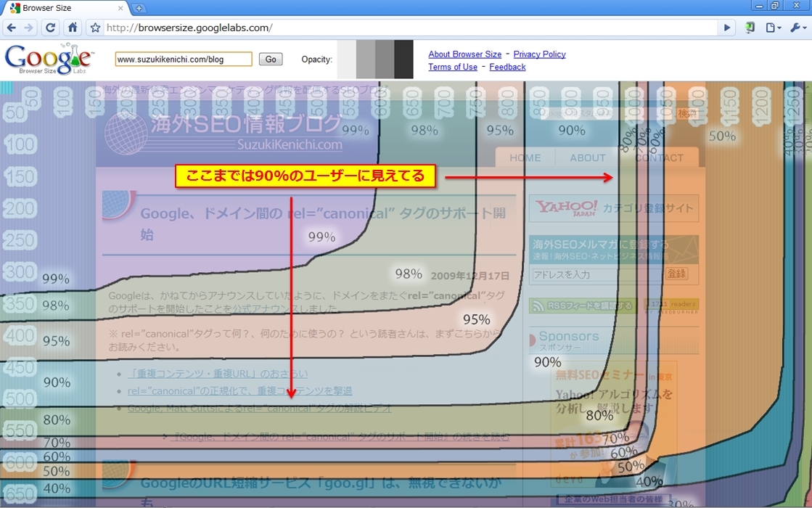The height and width of the screenshot is (508, 812).
Task: Bookmark this page with the star icon
Action: point(95,28)
